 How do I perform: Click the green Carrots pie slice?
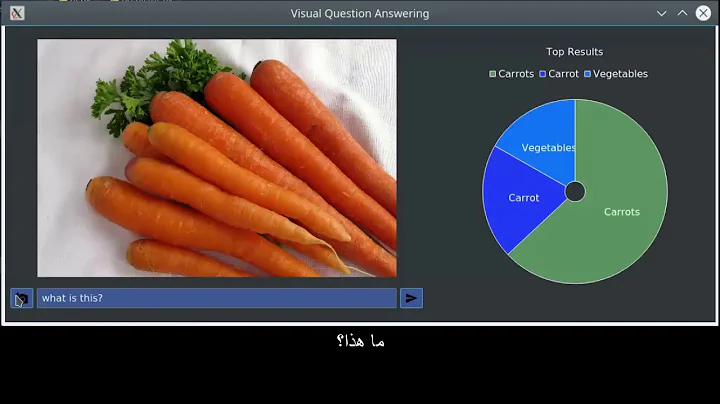(x=620, y=202)
